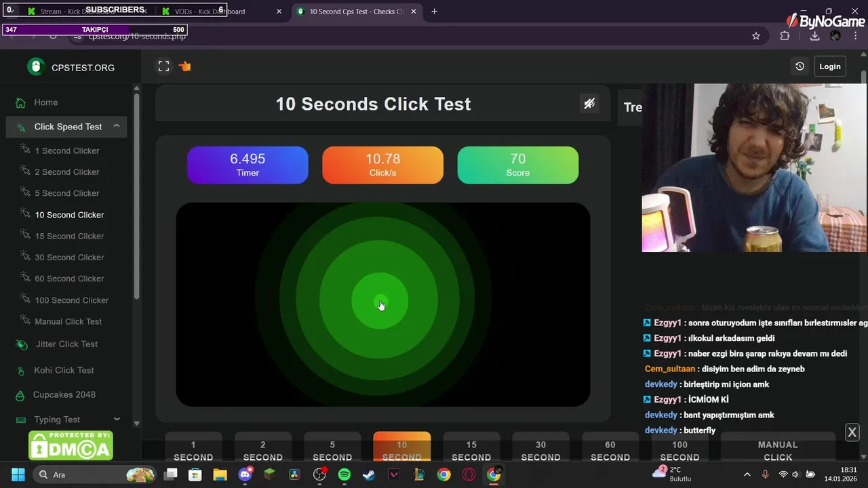Image resolution: width=868 pixels, height=488 pixels.
Task: Select 60 Second Clicker in sidebar
Action: 69,279
